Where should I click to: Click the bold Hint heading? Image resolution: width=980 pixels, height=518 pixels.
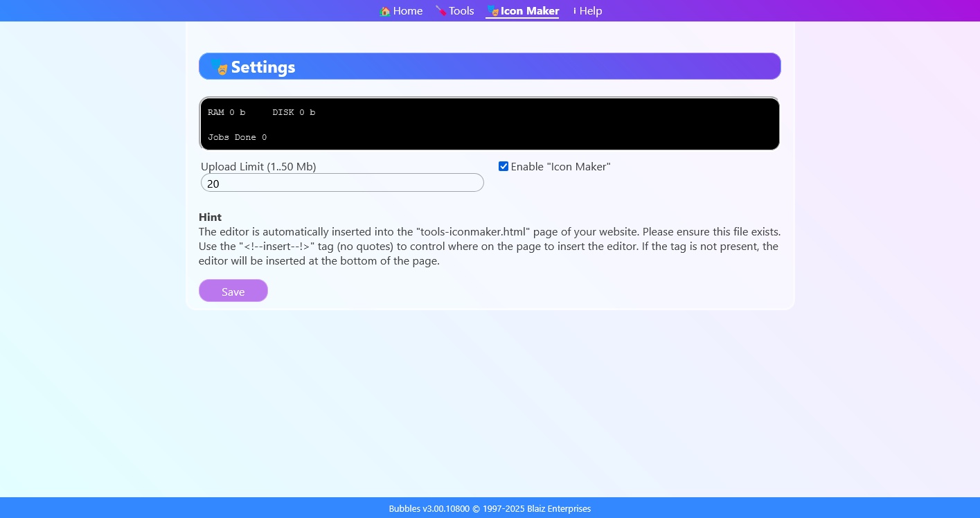[210, 217]
